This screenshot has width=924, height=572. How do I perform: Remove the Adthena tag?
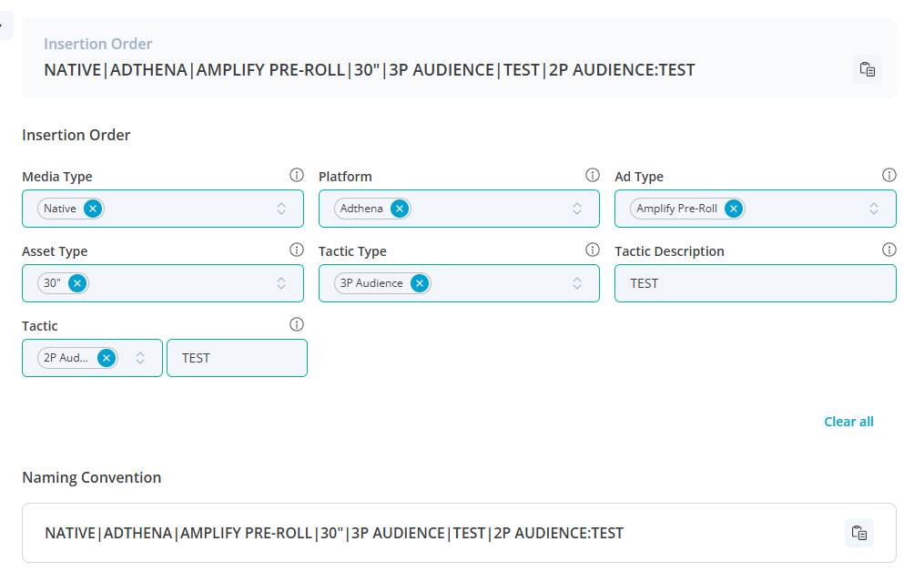[399, 209]
